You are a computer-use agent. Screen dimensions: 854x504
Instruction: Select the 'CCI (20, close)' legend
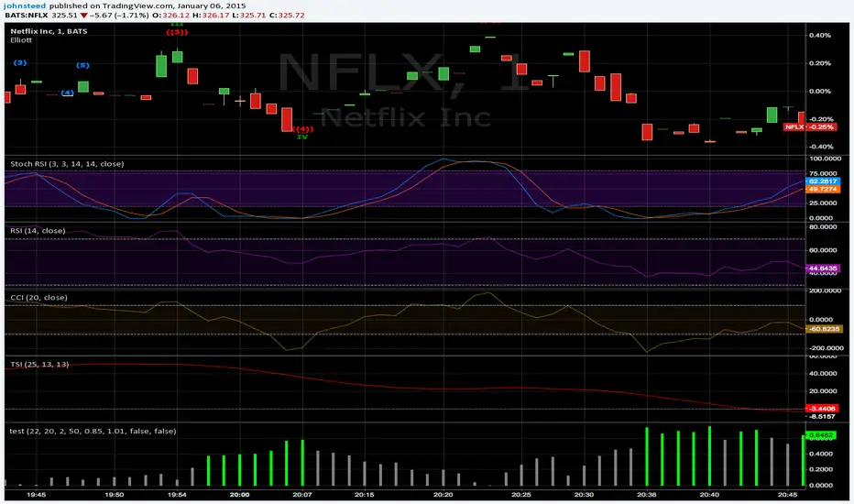(39, 298)
